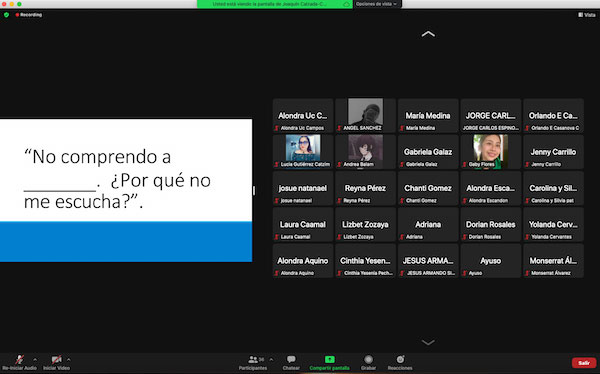
Task: Select the JORGE CARLOS ESPINO participant tile
Action: coord(491,115)
